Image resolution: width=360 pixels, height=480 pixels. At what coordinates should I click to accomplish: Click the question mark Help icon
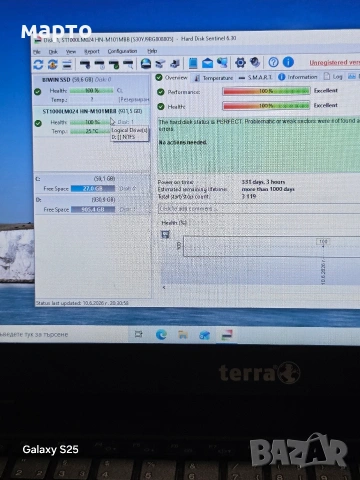pyautogui.click(x=273, y=62)
